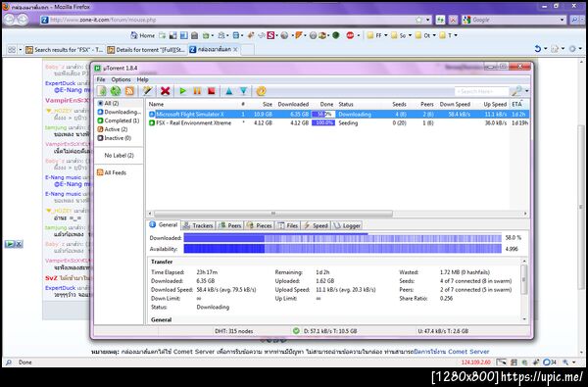Open So bookmarks folder in Firefox toolbar
This screenshot has height=387, width=588.
(x=401, y=35)
